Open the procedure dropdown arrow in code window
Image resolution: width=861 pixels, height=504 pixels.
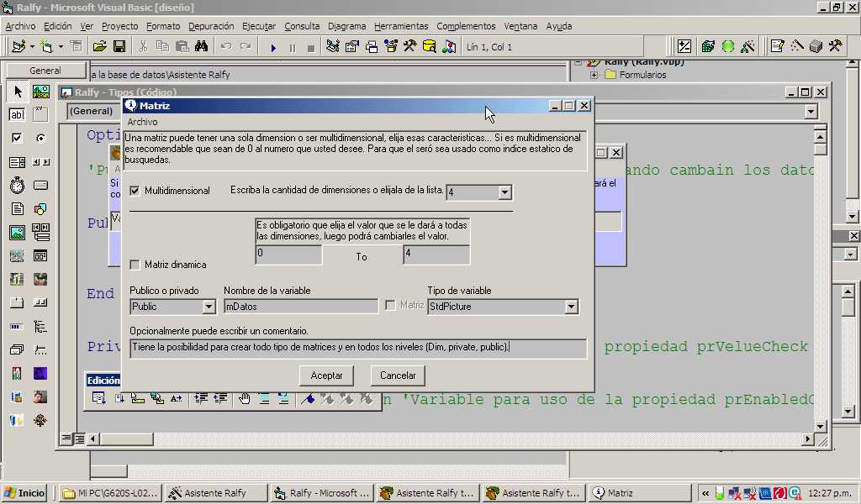click(811, 112)
